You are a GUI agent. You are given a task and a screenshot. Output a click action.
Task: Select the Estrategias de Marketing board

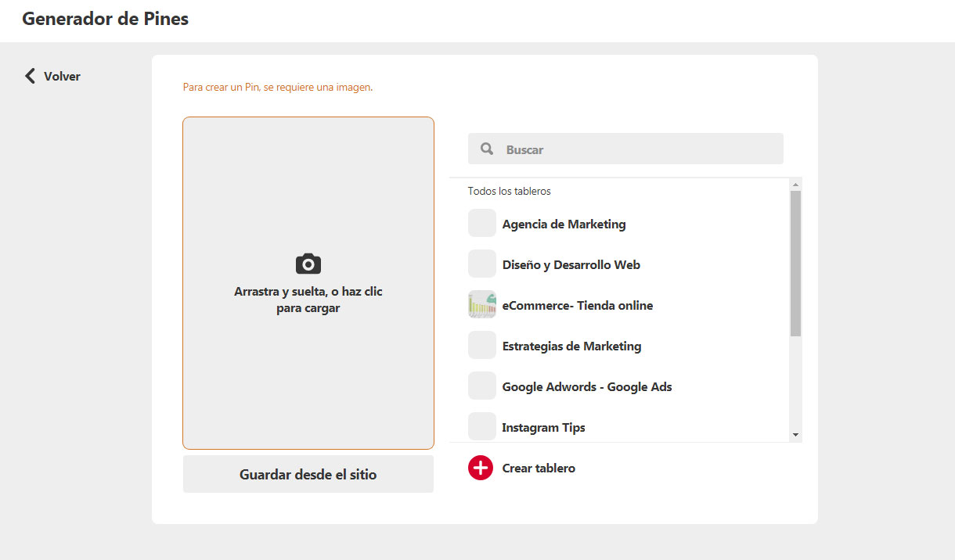[x=571, y=346]
